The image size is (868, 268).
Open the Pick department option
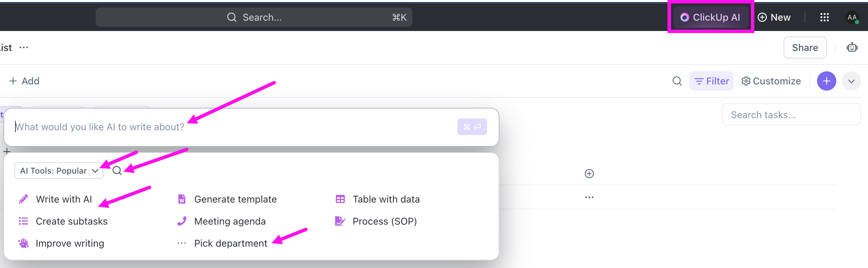point(230,243)
